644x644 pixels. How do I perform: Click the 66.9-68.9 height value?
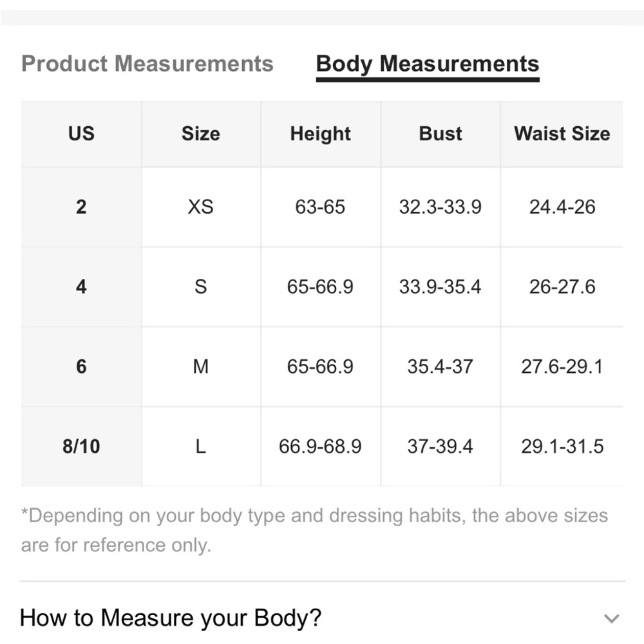320,446
